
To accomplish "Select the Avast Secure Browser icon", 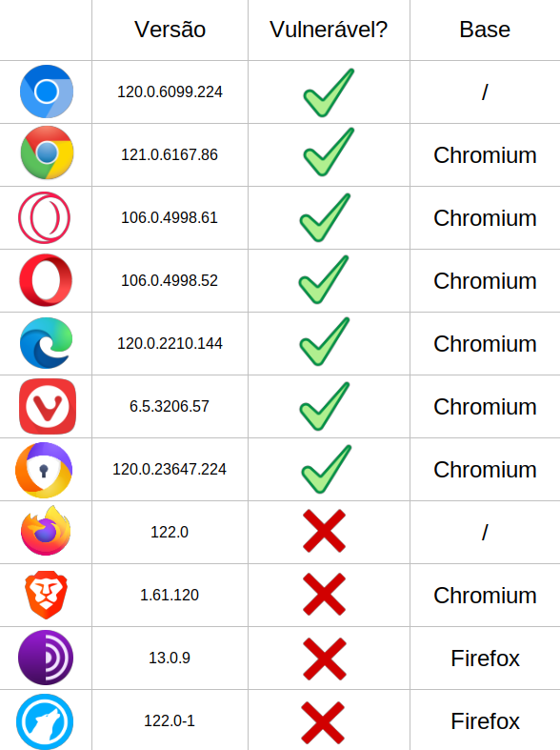I will tap(44, 470).
